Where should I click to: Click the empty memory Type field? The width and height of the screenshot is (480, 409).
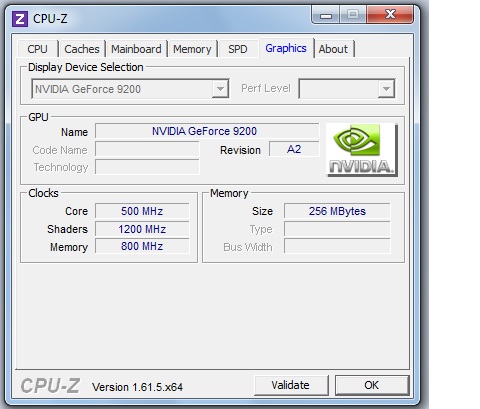coord(337,229)
